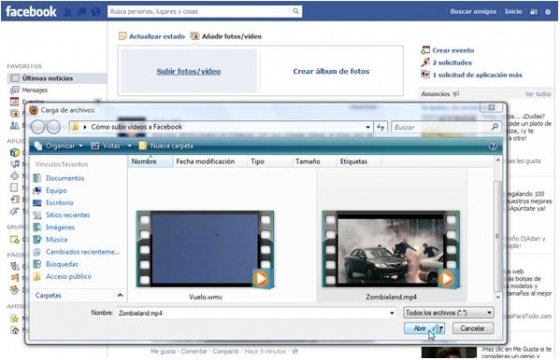Image resolution: width=560 pixels, height=360 pixels.
Task: Click the Búsquedas icon in favorites
Action: click(x=37, y=264)
